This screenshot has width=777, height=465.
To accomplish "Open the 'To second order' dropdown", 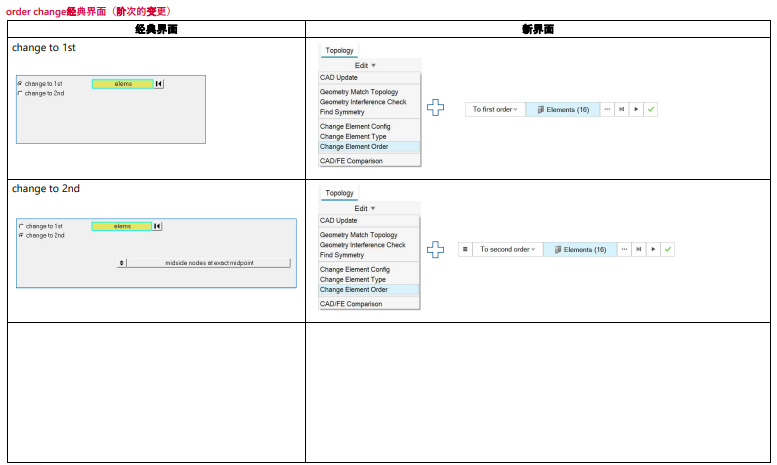I will [507, 249].
